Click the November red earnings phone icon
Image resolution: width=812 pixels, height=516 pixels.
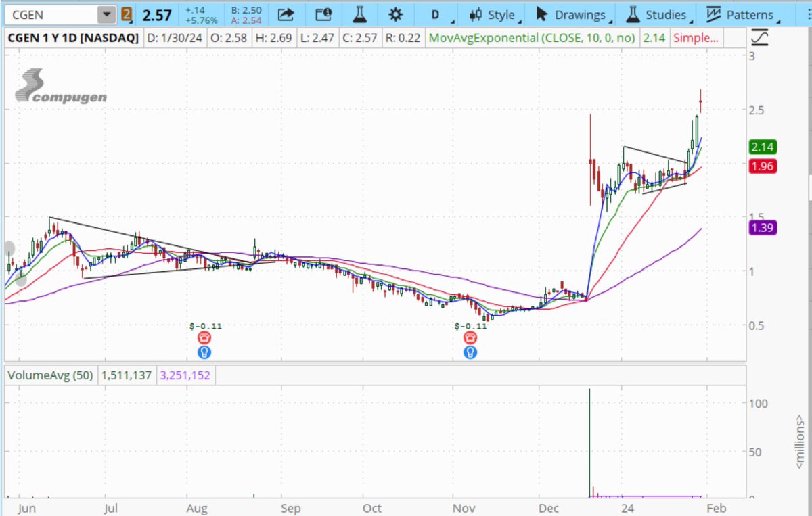pyautogui.click(x=470, y=338)
